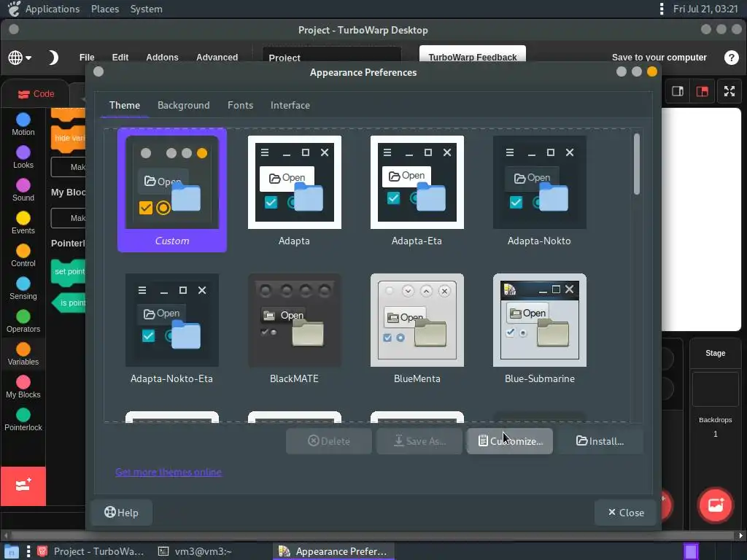Open the TurboWarp Advanced menu
747x560 pixels.
tap(217, 57)
